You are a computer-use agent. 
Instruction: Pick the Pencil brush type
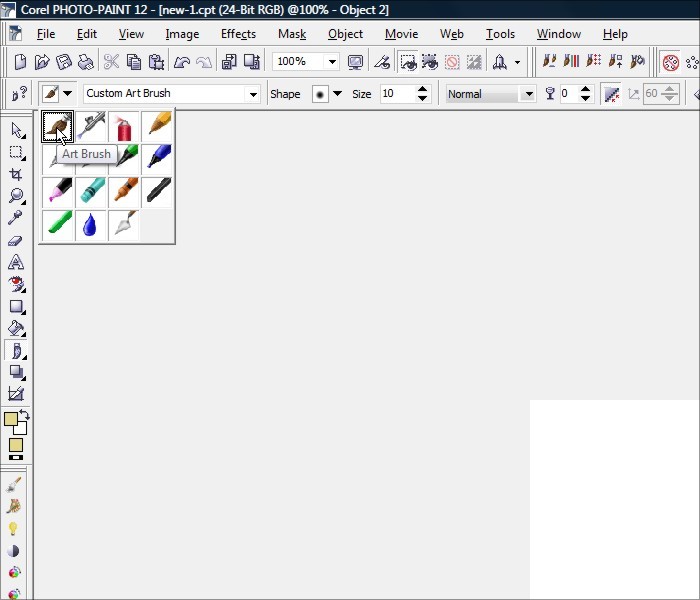tap(157, 126)
